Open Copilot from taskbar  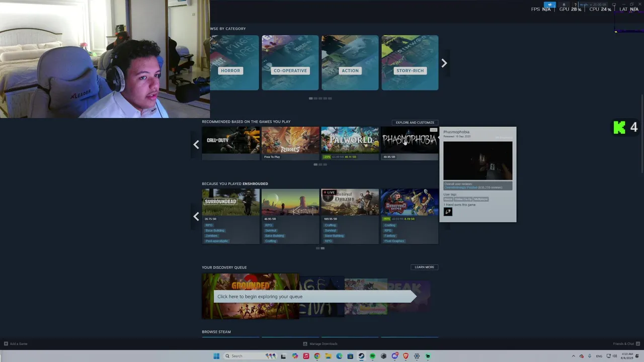pos(295,356)
